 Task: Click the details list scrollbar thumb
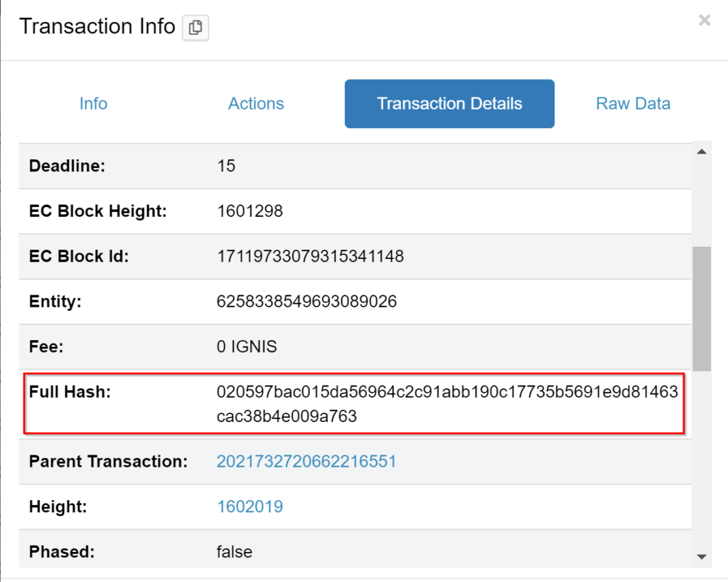(702, 309)
